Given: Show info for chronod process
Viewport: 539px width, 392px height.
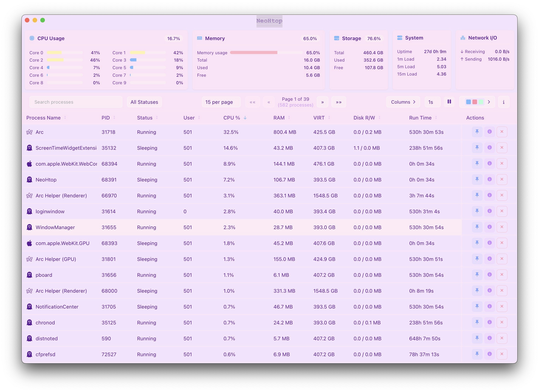Looking at the screenshot, I should tap(489, 323).
